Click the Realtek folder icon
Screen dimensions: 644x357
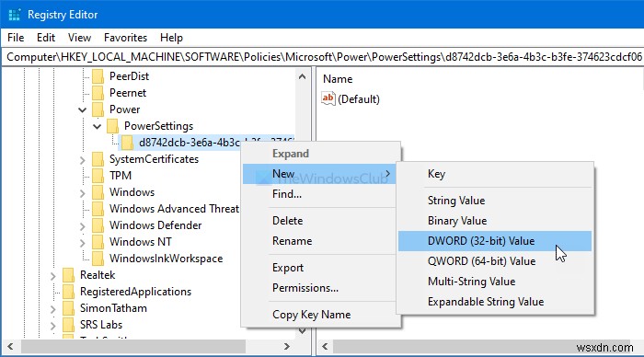69,275
